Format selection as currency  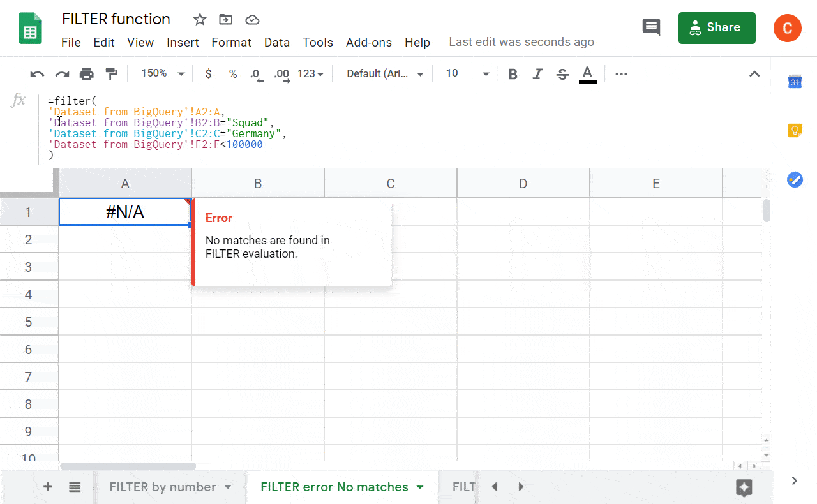coord(208,73)
